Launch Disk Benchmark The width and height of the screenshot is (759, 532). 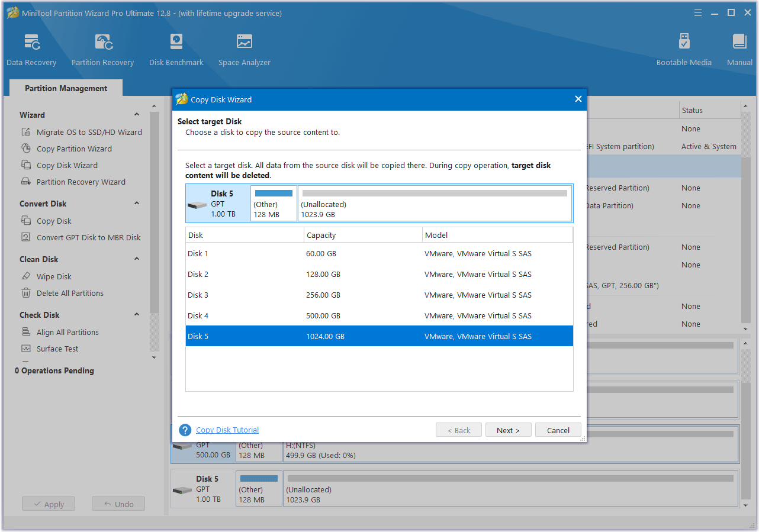coord(176,50)
